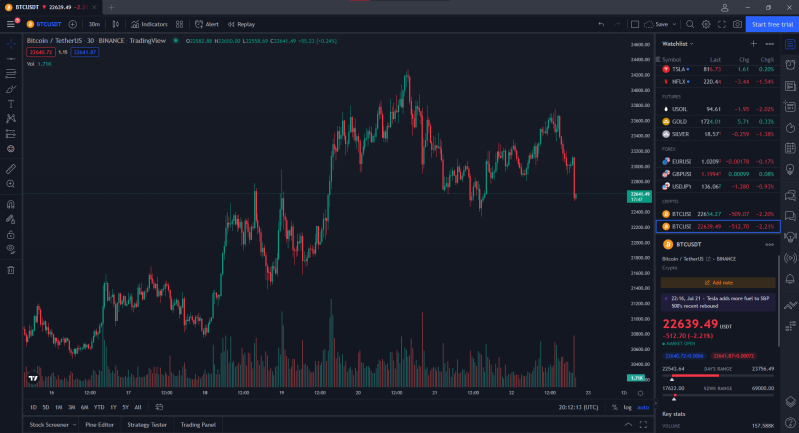The height and width of the screenshot is (433, 799).
Task: Open the emoji icons tool
Action: pyautogui.click(x=11, y=149)
